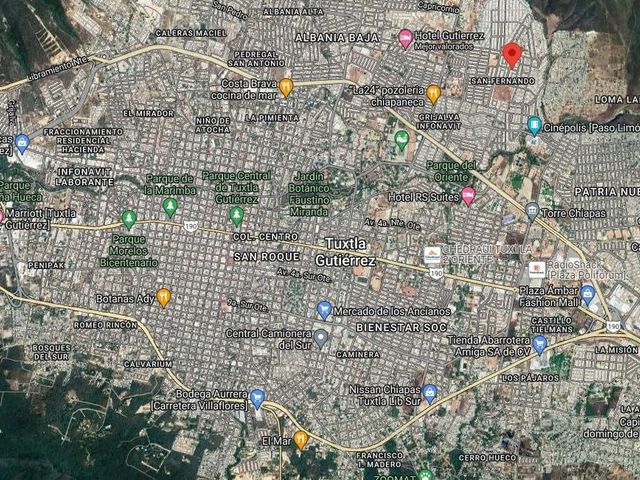640x480 pixels.
Task: Select the CERRO HUECO label
Action: click(487, 458)
